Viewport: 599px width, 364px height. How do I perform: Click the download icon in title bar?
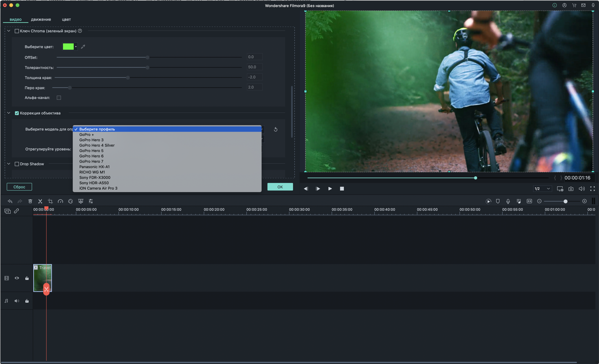[593, 5]
